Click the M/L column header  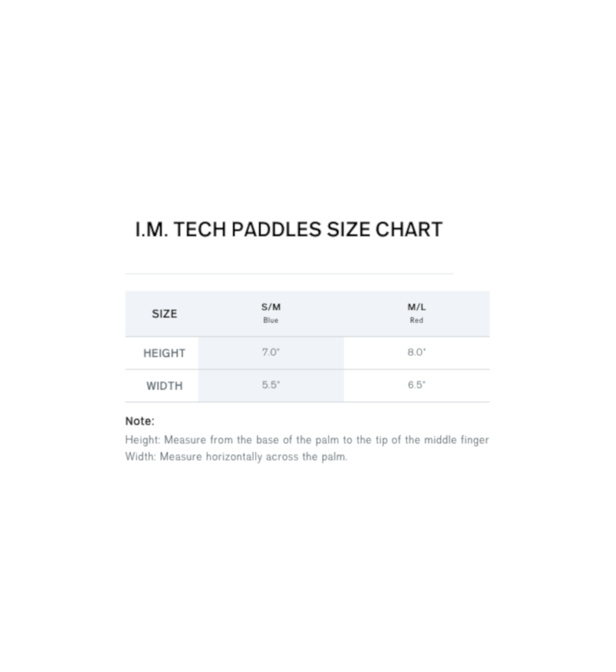pyautogui.click(x=416, y=307)
